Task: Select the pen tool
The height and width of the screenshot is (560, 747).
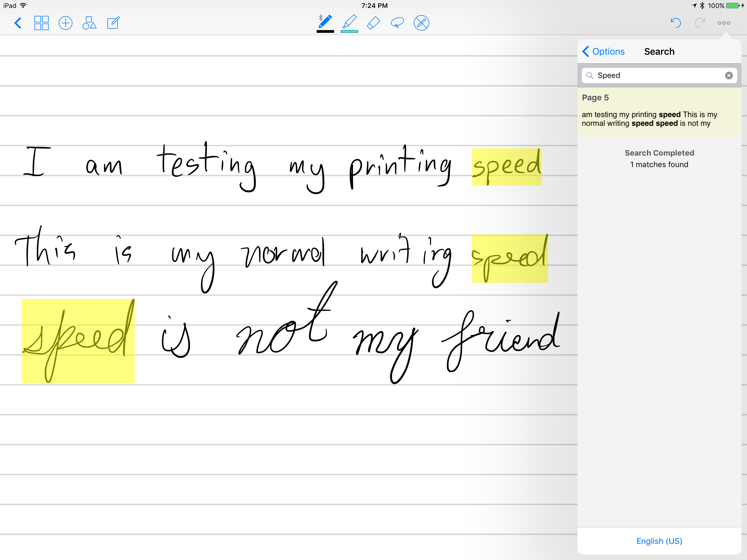Action: [325, 22]
